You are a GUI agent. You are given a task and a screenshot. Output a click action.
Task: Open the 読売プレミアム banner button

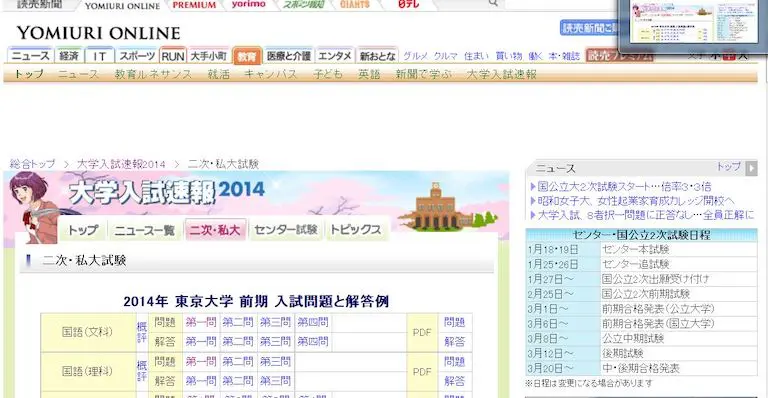pyautogui.click(x=620, y=56)
